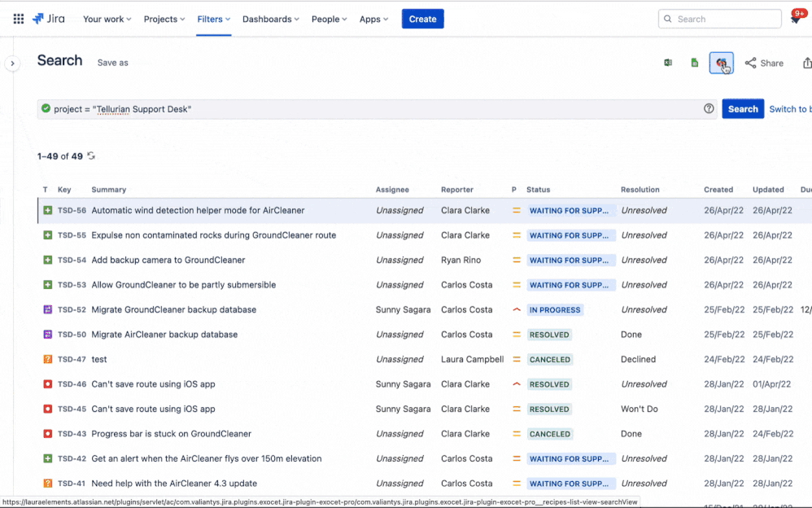Viewport: 812px width, 508px height.
Task: Open notifications bell with 9+ badge
Action: [x=795, y=19]
